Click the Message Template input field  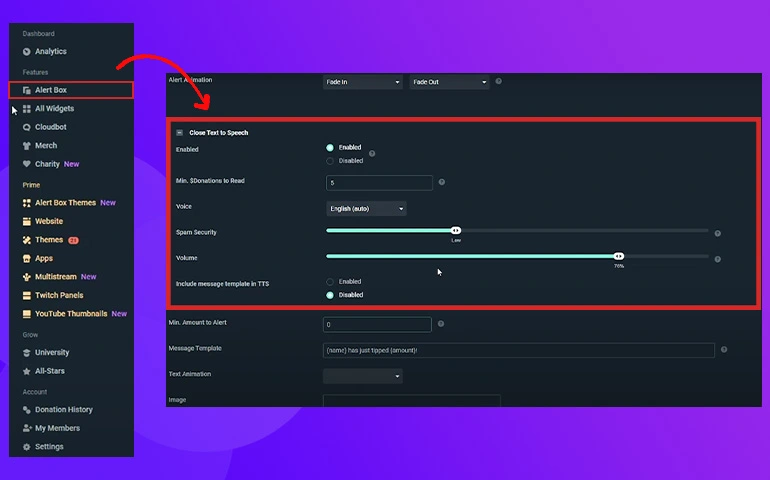pos(518,350)
